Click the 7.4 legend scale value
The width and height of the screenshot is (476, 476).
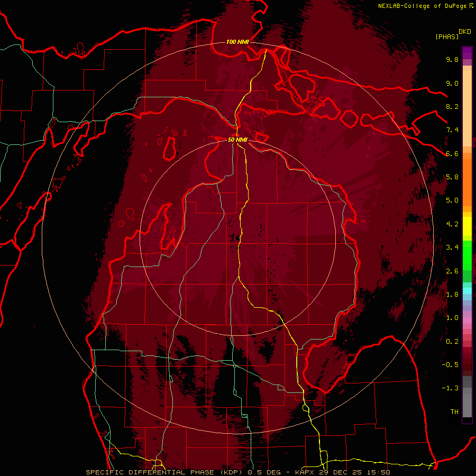pyautogui.click(x=452, y=130)
